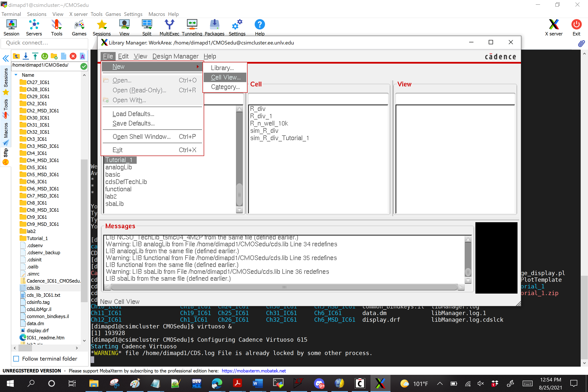Click the SFTP upload arrow icon
Viewport: 588px width, 392px height.
point(35,56)
